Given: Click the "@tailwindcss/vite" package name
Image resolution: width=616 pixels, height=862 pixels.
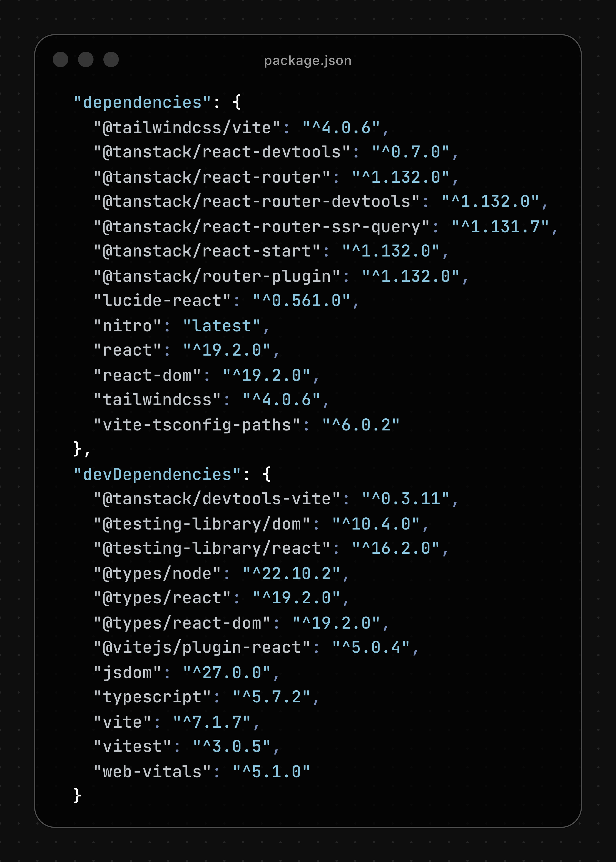Looking at the screenshot, I should tap(187, 127).
